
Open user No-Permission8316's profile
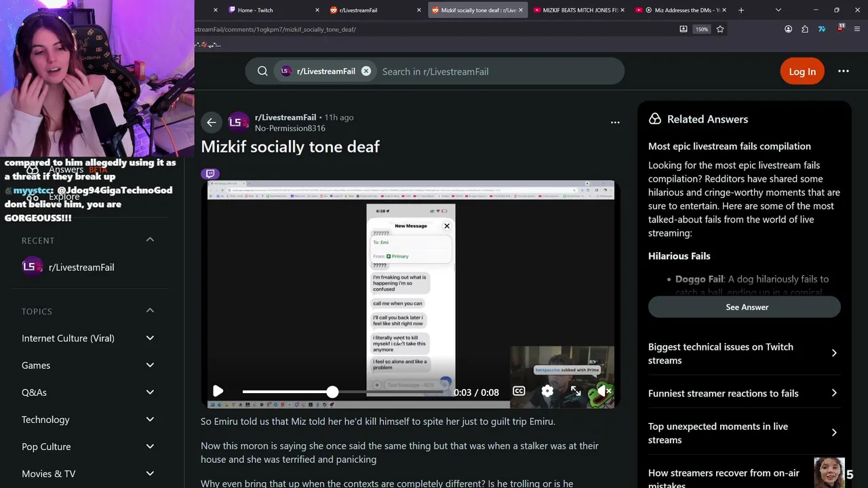[x=290, y=128]
